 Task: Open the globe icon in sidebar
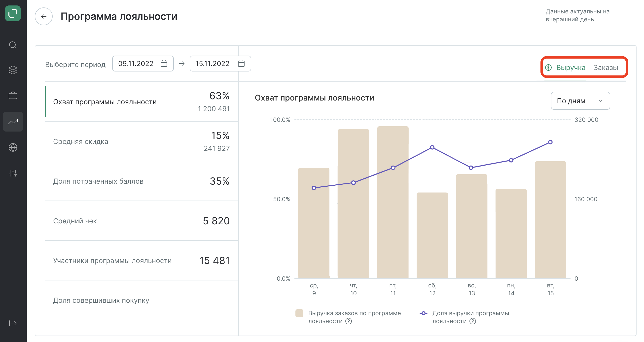pyautogui.click(x=13, y=147)
